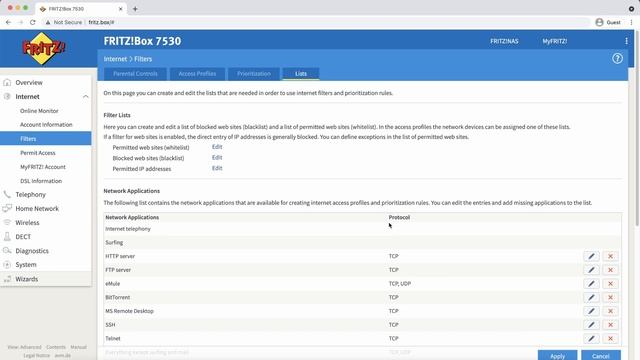This screenshot has height=360, width=640.
Task: Switch to the Access Profiles tab
Action: click(x=197, y=74)
